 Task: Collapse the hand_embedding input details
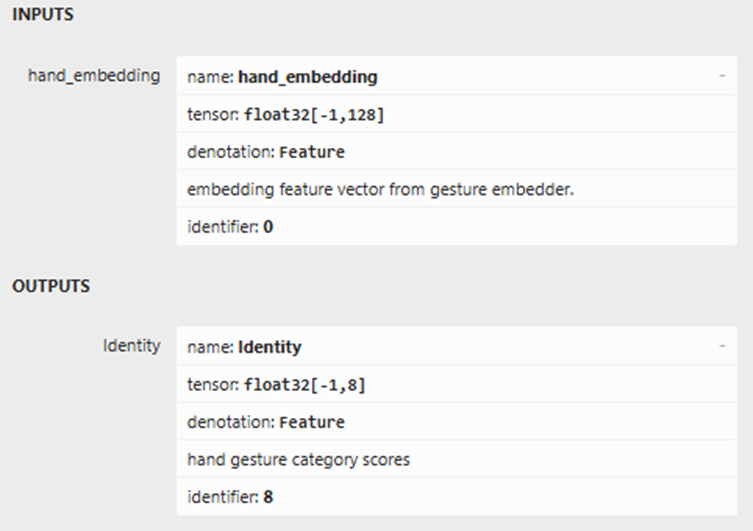click(722, 76)
